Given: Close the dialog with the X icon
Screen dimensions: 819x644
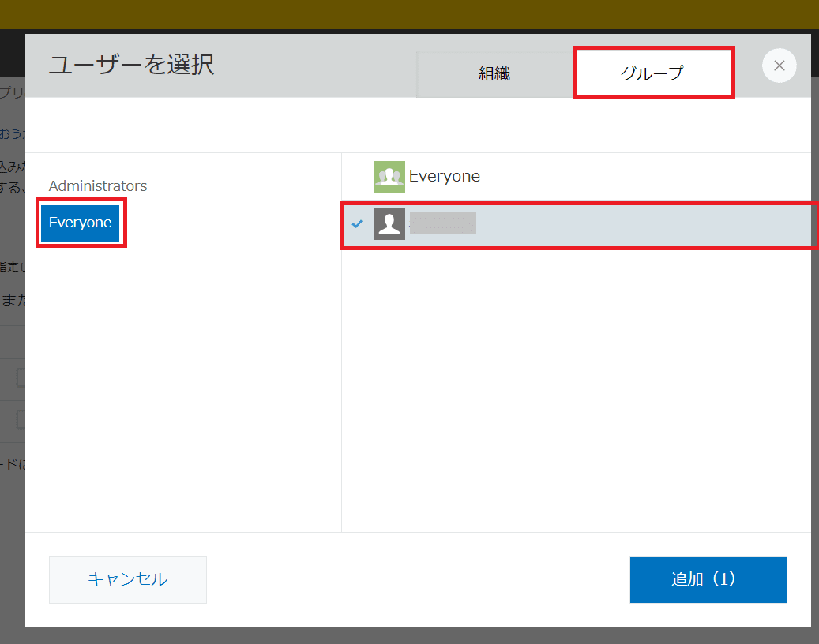Looking at the screenshot, I should [779, 66].
